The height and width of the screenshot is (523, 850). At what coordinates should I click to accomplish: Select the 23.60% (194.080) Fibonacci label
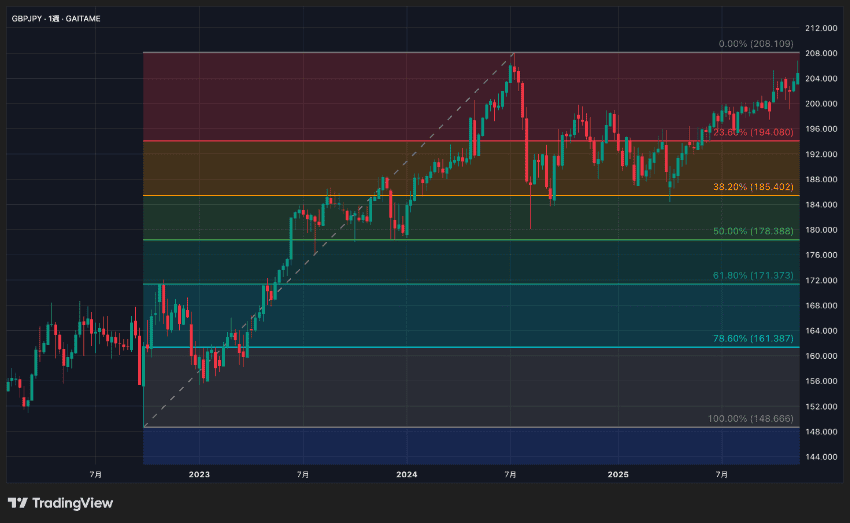[753, 132]
